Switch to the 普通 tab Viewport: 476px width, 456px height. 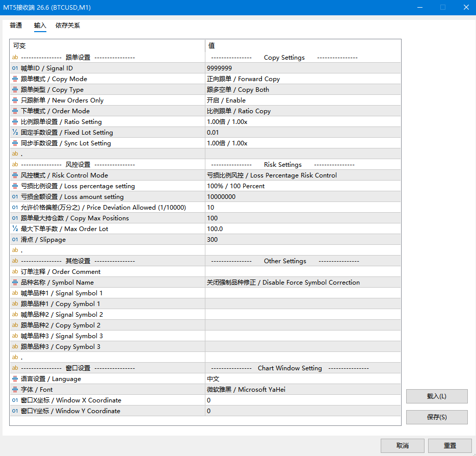pos(16,26)
